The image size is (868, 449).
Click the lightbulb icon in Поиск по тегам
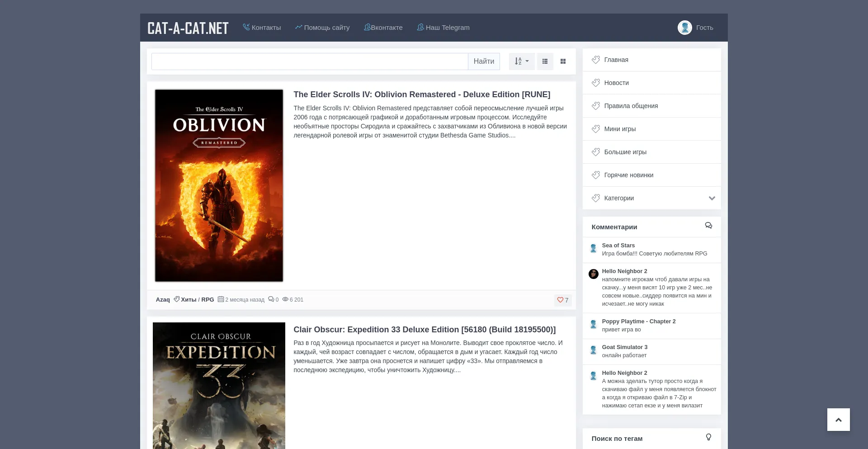[x=708, y=437]
